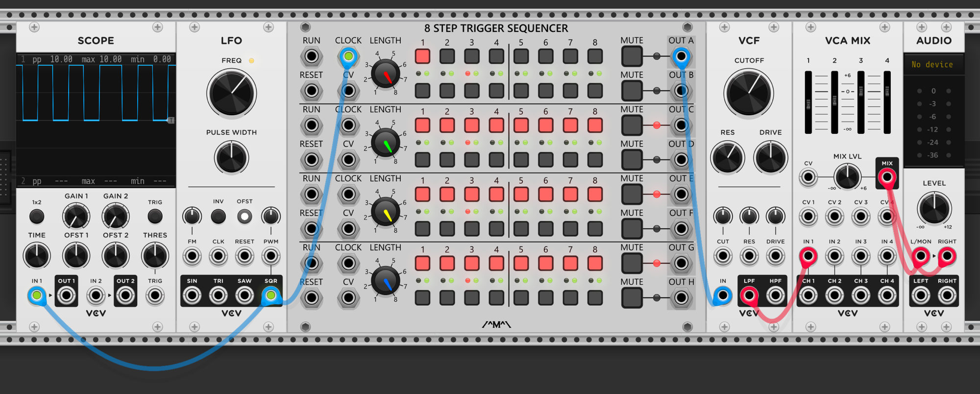The height and width of the screenshot is (394, 980).
Task: Click the LFO FREQ knob
Action: tap(232, 93)
